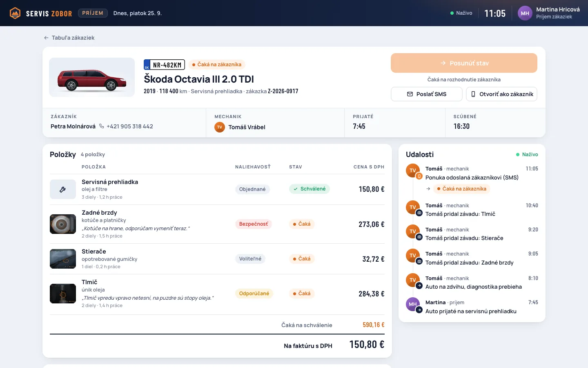Click the Schválené status badge
The image size is (588, 368).
click(310, 189)
